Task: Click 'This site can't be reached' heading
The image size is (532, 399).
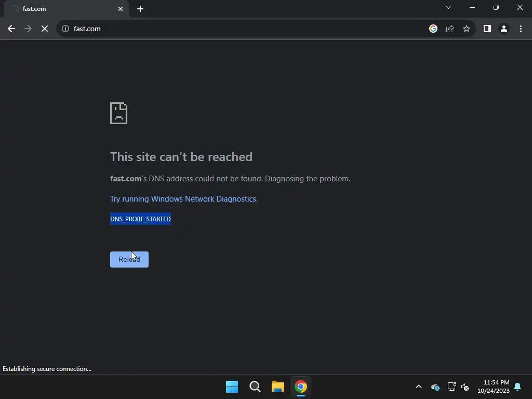Action: 181,157
